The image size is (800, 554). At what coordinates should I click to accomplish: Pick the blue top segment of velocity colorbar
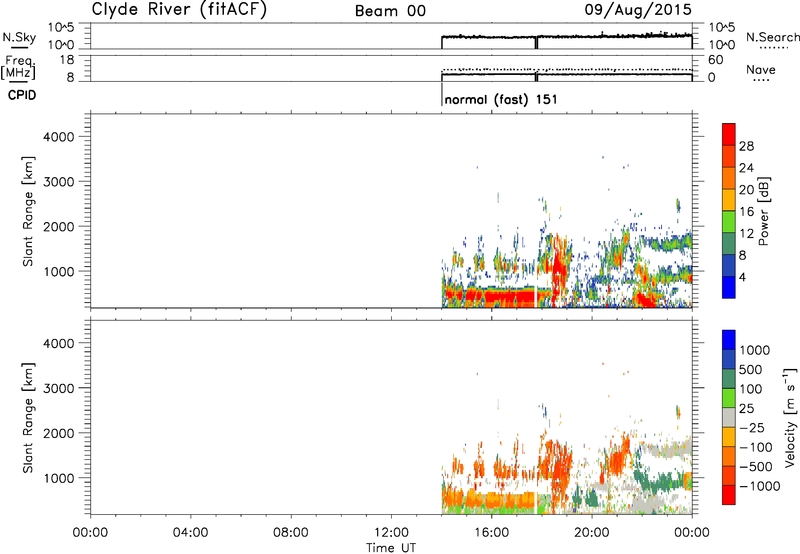tap(729, 340)
